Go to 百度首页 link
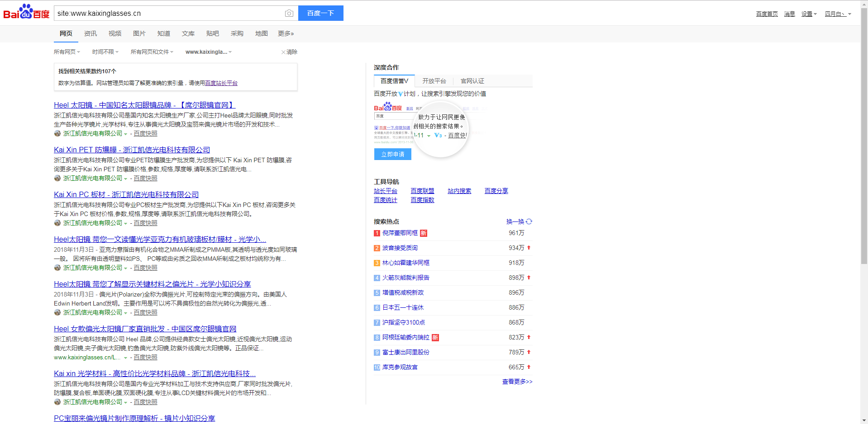The height and width of the screenshot is (424, 868). point(767,14)
